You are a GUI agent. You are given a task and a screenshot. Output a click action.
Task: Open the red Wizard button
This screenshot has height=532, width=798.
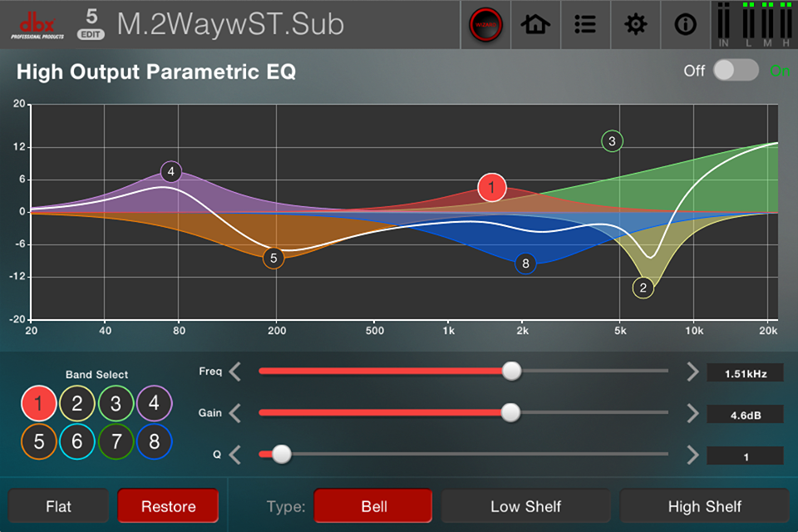click(x=485, y=24)
